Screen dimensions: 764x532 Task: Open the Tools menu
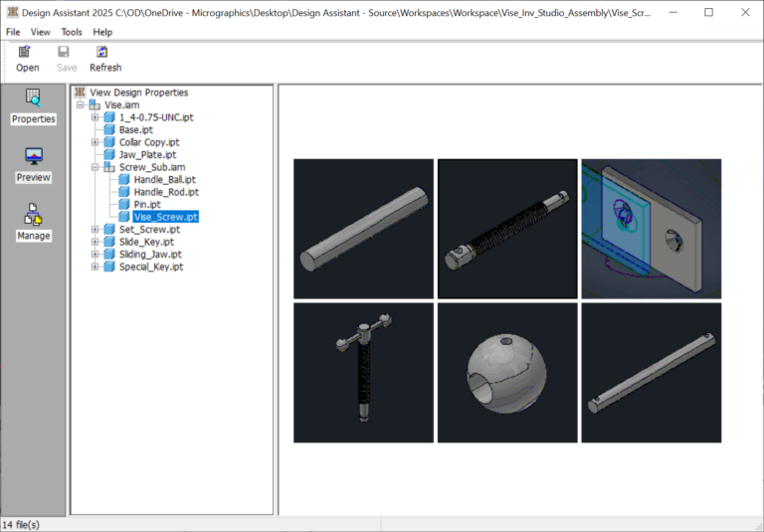click(x=72, y=32)
